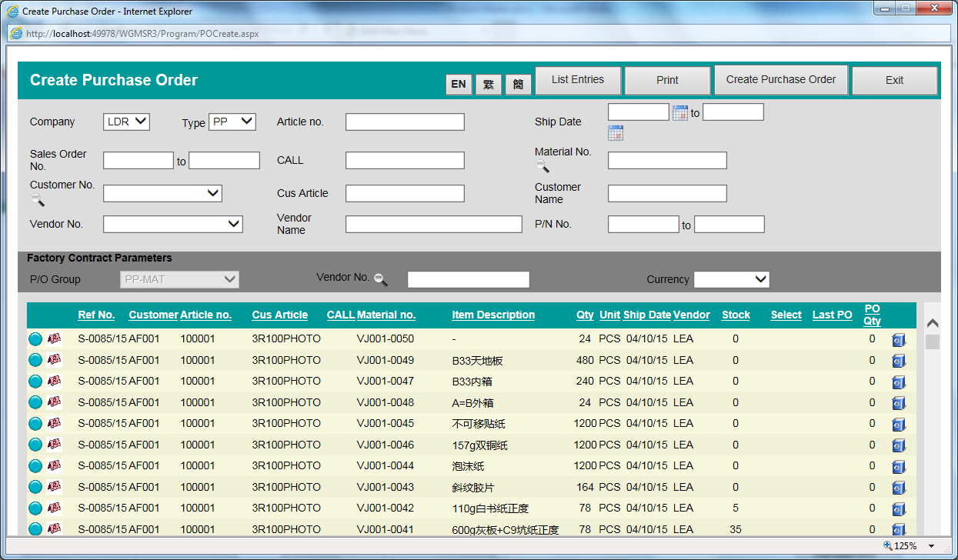
Task: Click the blue recycle bin icon in row VJ001-0045
Action: [899, 425]
